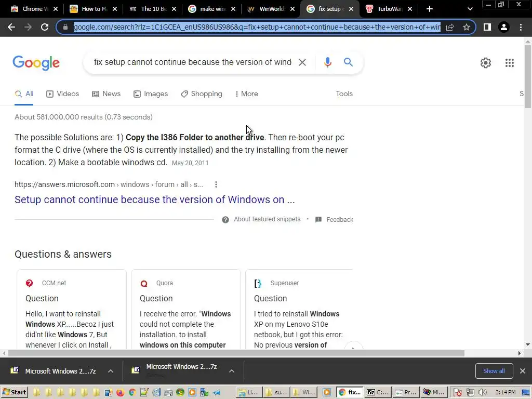Viewport: 532px width, 399px height.
Task: Share this page via address bar icon
Action: pyautogui.click(x=450, y=27)
